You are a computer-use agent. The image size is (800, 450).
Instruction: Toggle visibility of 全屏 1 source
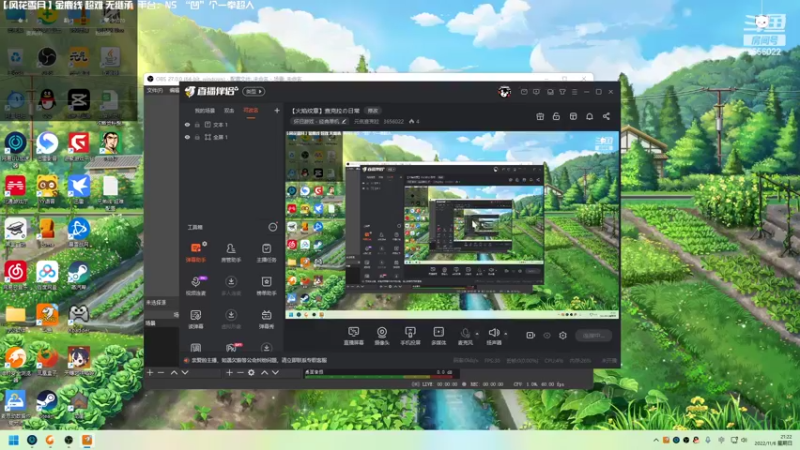pos(187,137)
